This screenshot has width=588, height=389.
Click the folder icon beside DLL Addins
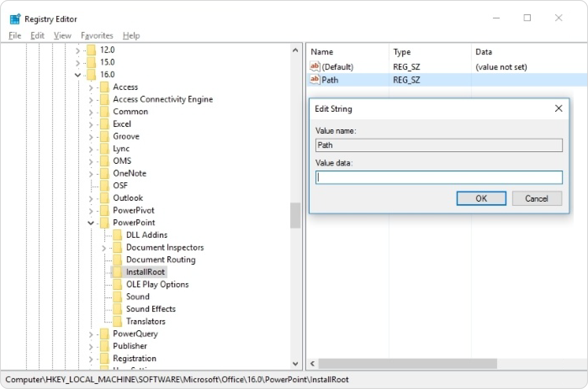[117, 235]
